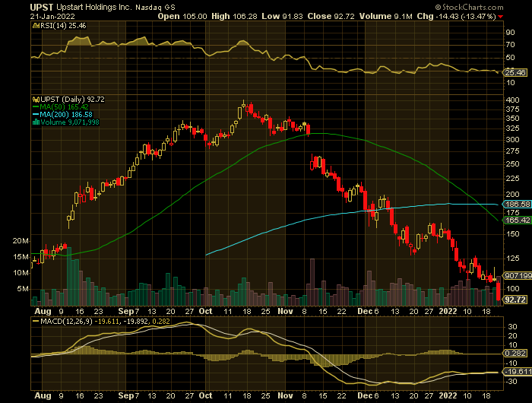Click the Chg -14.43 (-13.47%) value

[456, 16]
